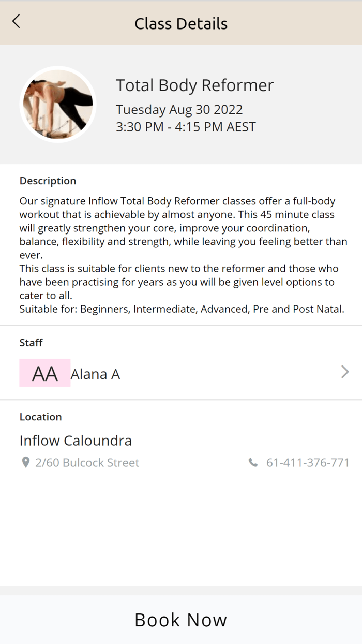Open the address 2/60 Bulcock Street
362x644 pixels.
point(87,462)
